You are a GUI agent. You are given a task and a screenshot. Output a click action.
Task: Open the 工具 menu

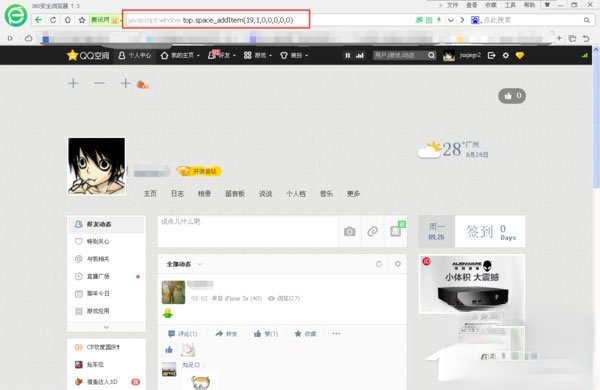coord(510,5)
